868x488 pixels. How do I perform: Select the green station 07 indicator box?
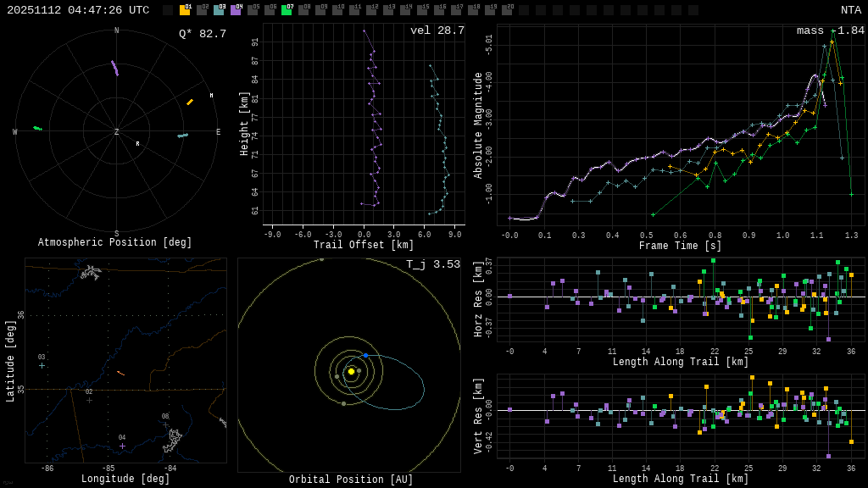click(287, 10)
